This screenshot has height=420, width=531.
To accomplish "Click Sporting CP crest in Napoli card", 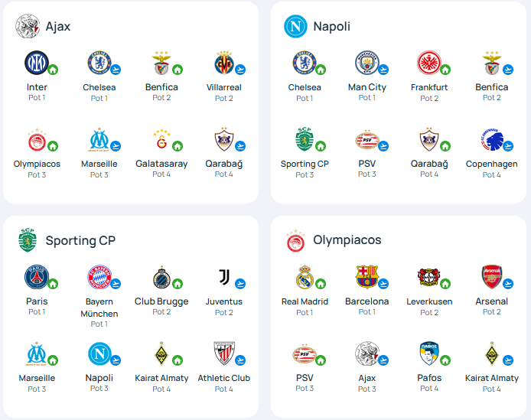I will pos(305,139).
